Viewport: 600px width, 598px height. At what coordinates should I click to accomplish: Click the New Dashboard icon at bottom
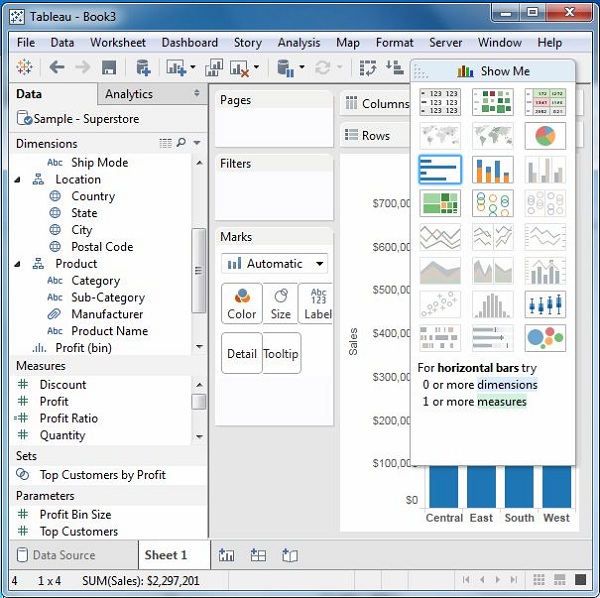click(x=258, y=555)
